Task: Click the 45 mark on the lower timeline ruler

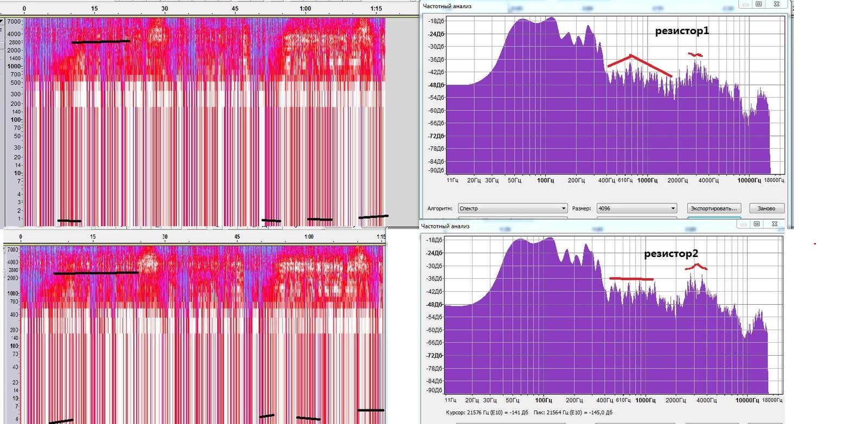Action: 237,237
